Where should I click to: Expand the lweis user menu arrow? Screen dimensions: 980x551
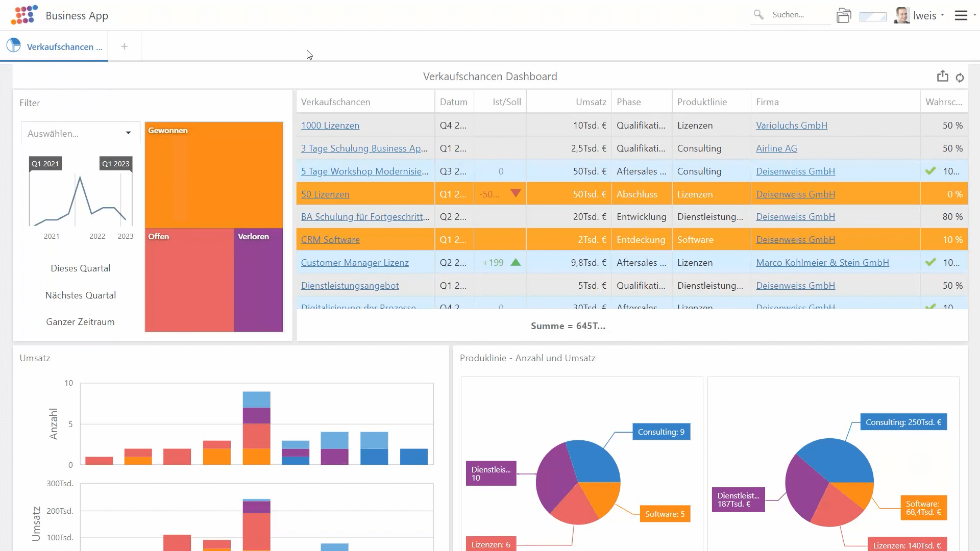[x=942, y=15]
